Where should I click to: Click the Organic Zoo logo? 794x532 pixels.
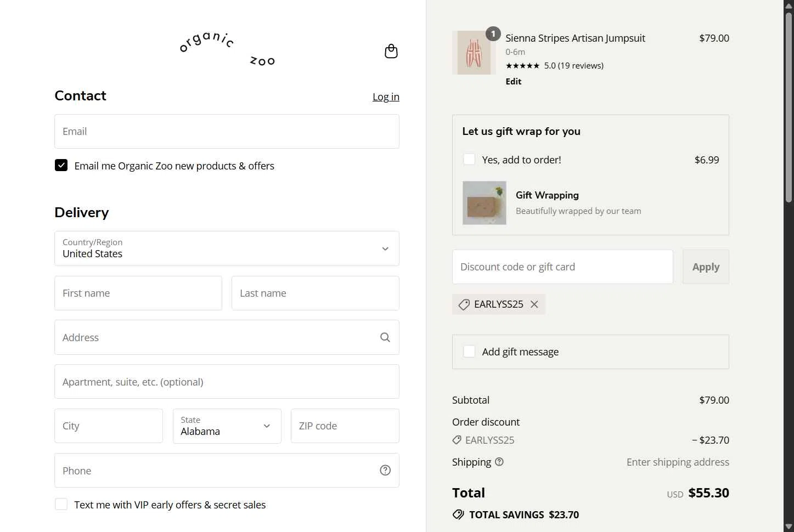227,49
